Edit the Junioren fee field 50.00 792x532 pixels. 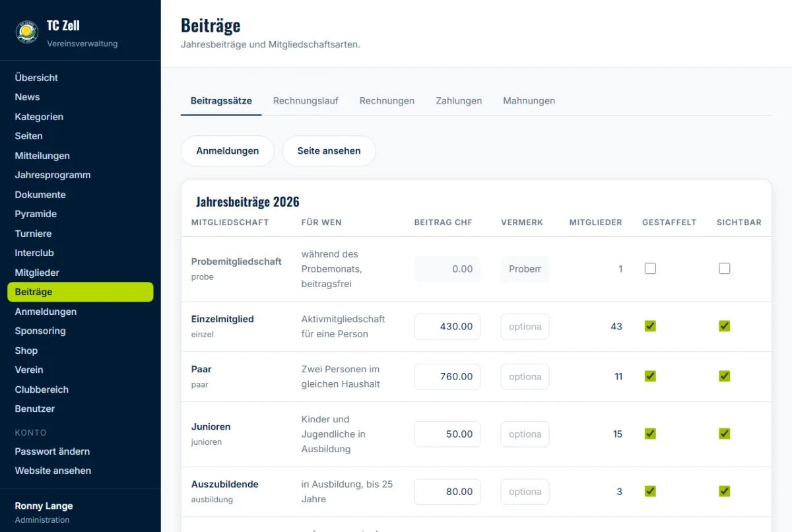pyautogui.click(x=447, y=434)
